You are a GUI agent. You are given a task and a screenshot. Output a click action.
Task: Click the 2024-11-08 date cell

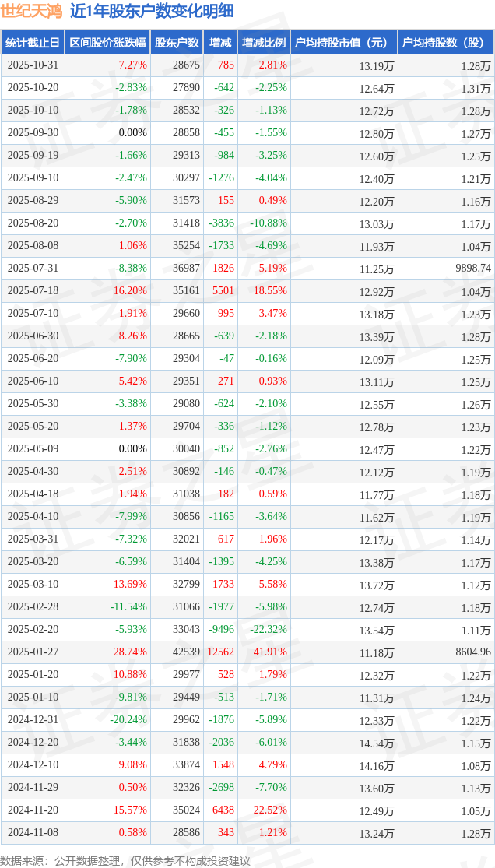click(33, 833)
